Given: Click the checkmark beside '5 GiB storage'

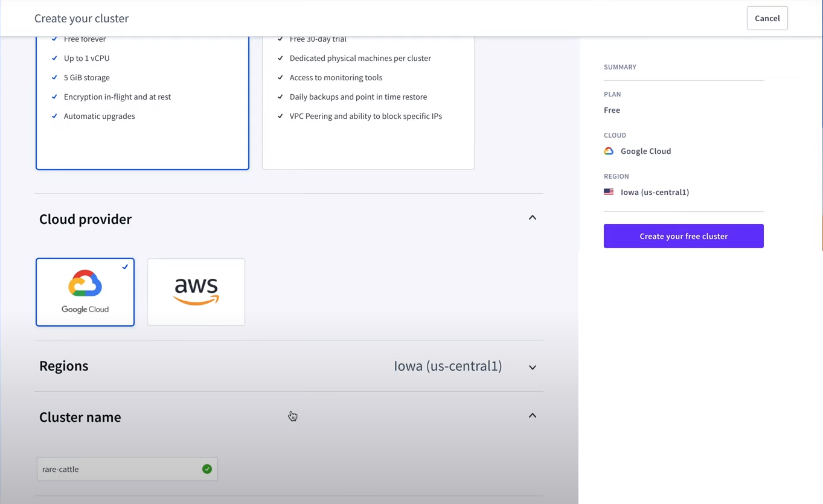Looking at the screenshot, I should pos(54,77).
